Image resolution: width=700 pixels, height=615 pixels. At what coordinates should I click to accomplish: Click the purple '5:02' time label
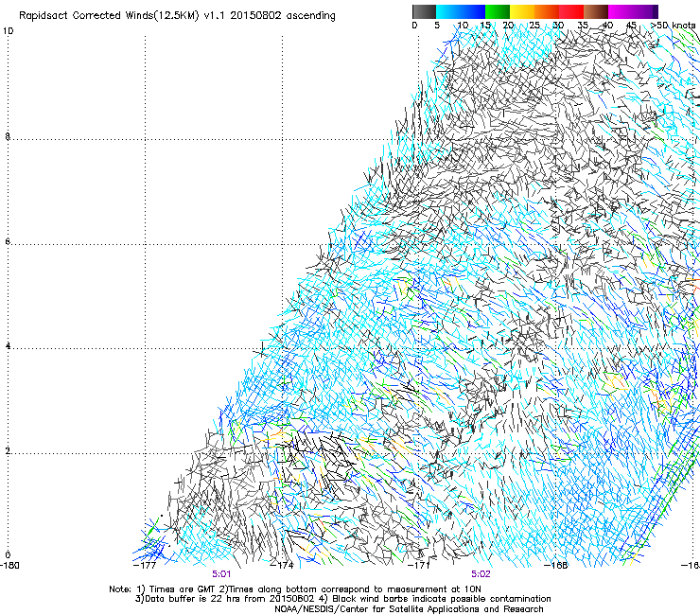481,574
